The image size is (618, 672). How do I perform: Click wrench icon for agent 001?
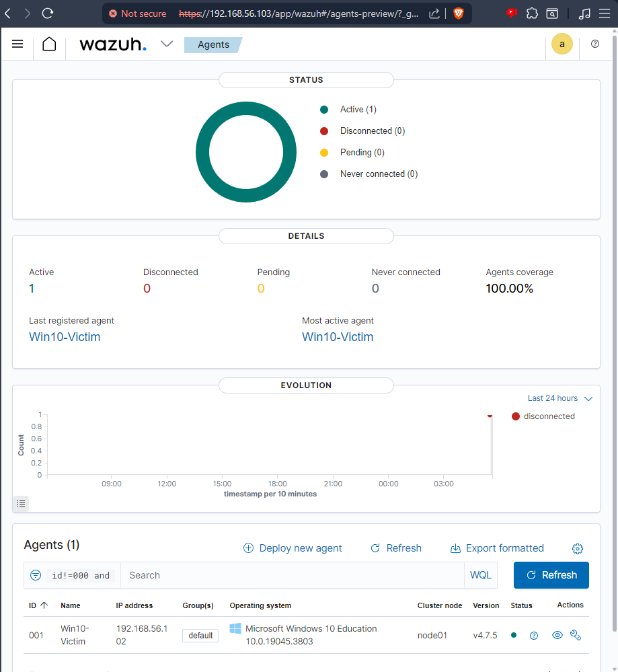pos(576,635)
